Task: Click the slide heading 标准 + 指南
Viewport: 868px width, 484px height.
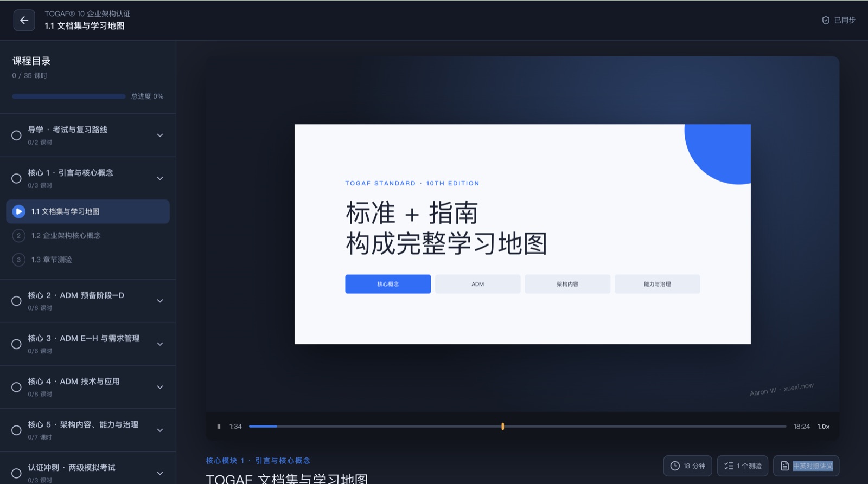Action: coord(412,213)
